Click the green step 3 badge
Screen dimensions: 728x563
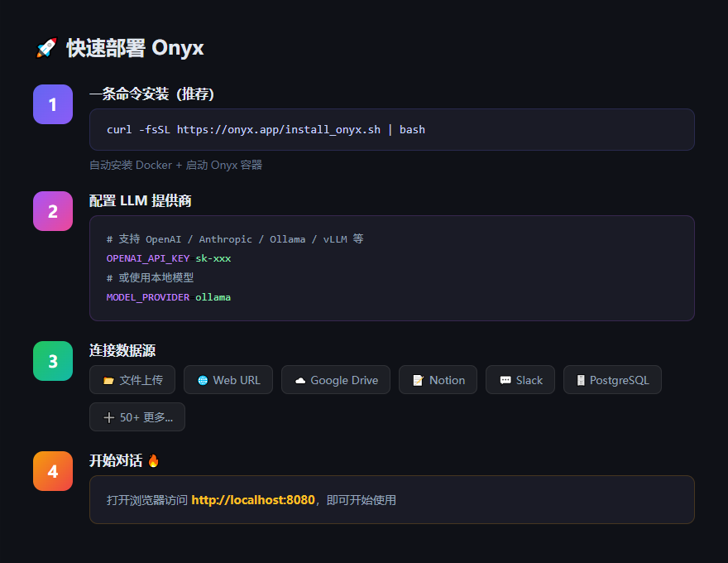click(x=53, y=361)
